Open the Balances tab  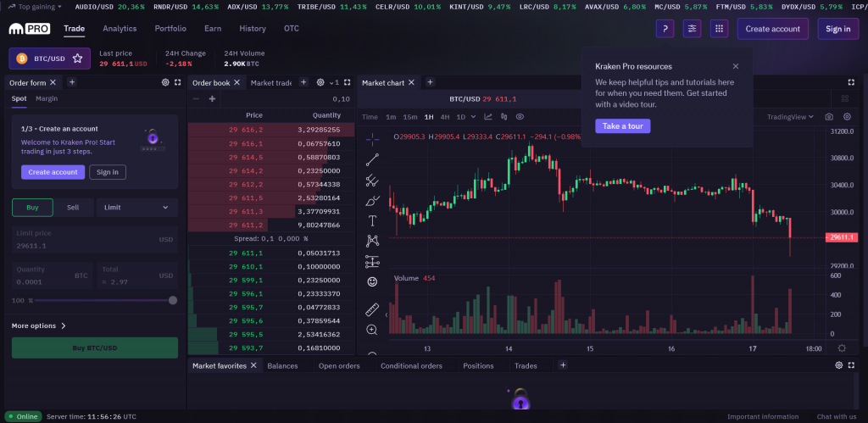pos(282,365)
